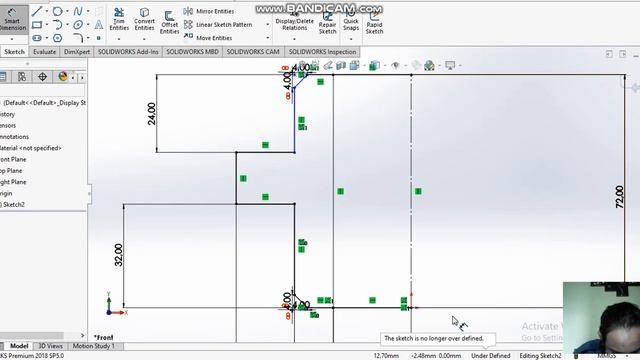Click the Offset Entities tool
Screen dimensions: 640x360
tap(169, 23)
